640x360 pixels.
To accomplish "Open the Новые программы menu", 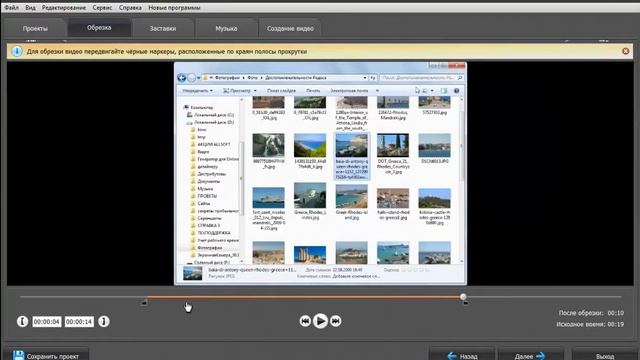I will tap(174, 8).
